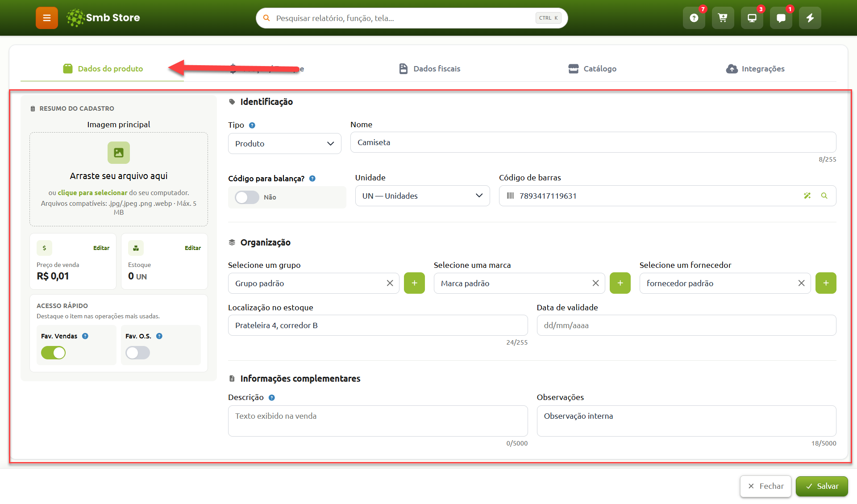Open the Selecione uma marca combo box
This screenshot has height=504, width=857.
coord(520,283)
